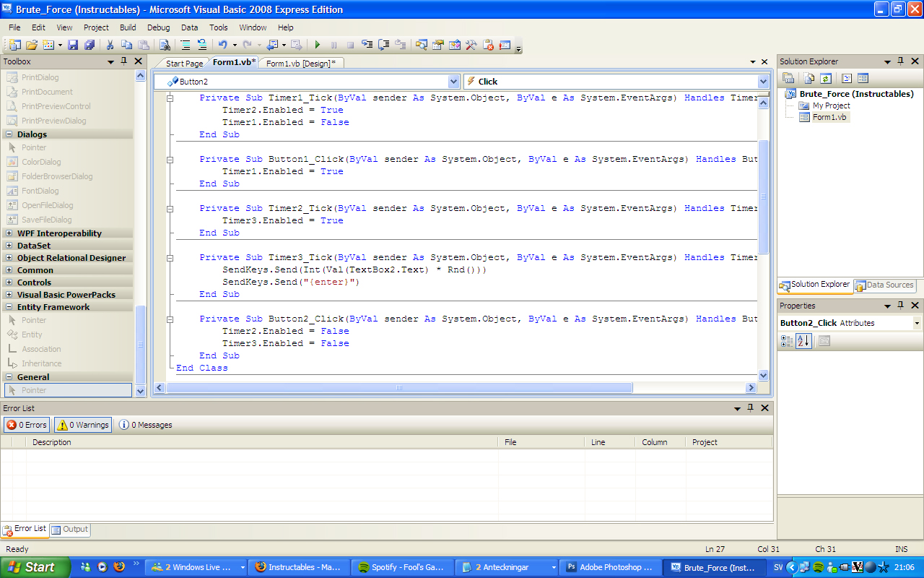Click the Save floppy disk icon

coord(73,45)
